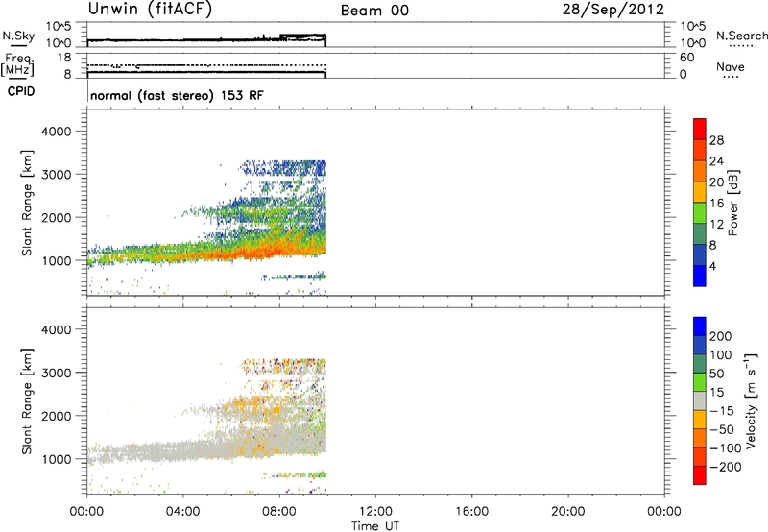
Task: Click power colorbar value '16'
Action: click(x=716, y=204)
